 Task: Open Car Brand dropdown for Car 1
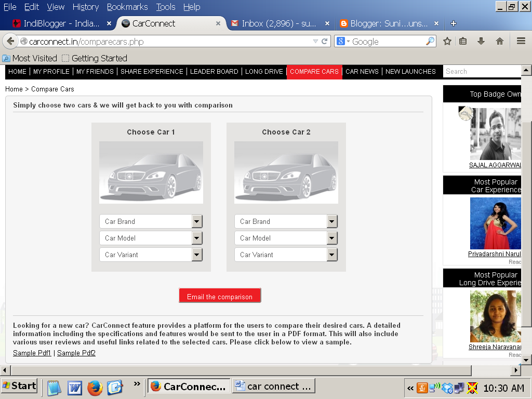[151, 221]
